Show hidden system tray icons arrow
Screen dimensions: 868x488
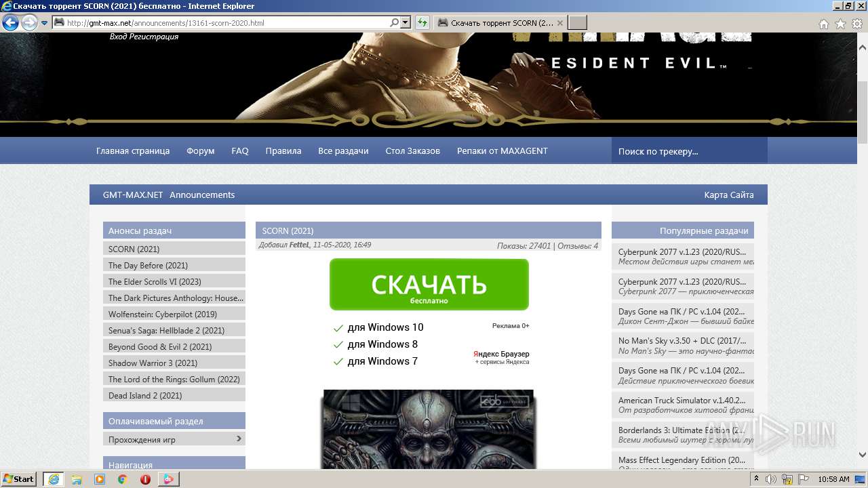tap(756, 479)
